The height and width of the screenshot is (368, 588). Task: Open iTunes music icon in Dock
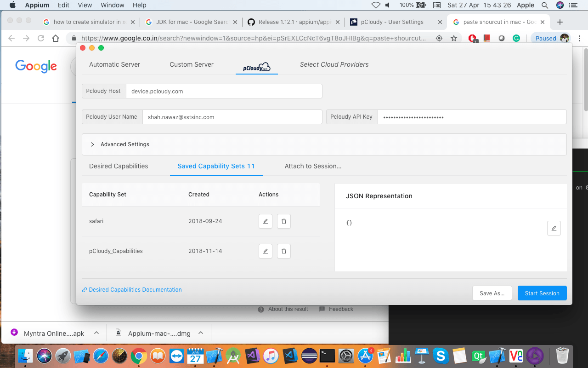pyautogui.click(x=271, y=356)
